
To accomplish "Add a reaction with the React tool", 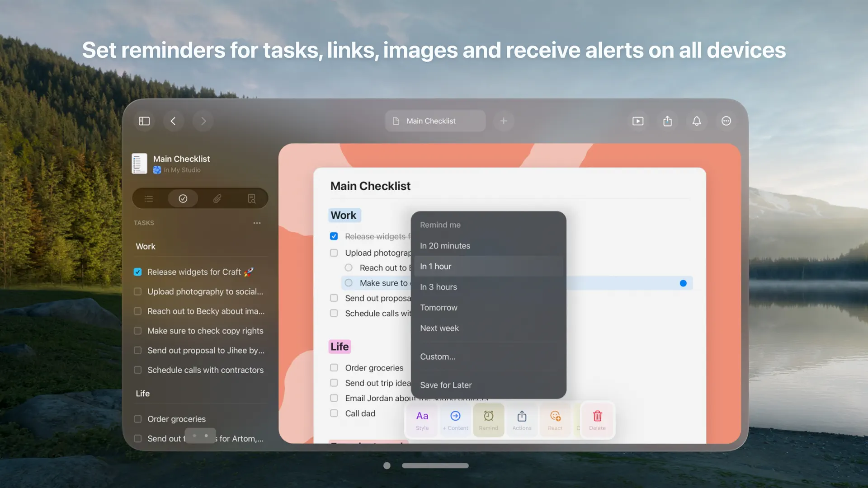I will (x=555, y=419).
